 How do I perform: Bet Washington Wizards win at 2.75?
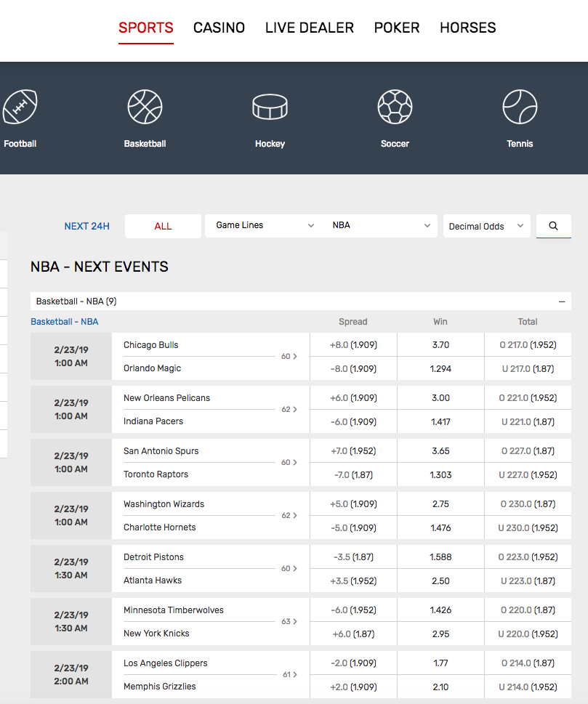[440, 503]
